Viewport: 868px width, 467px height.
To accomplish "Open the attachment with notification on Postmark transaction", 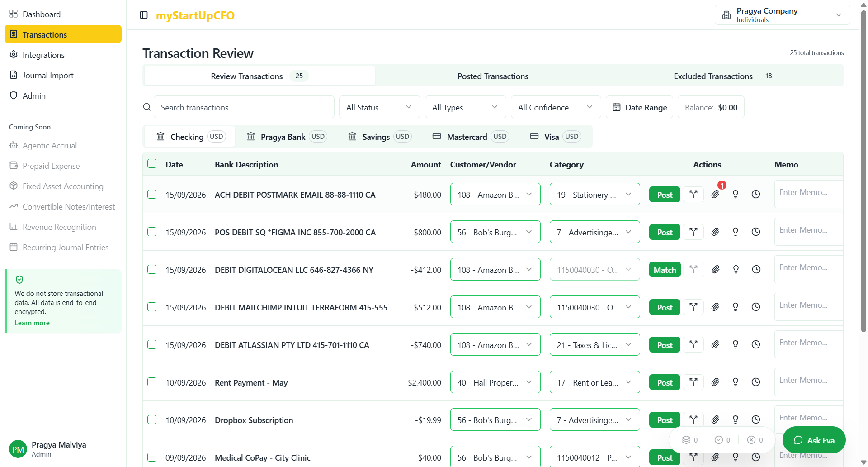I will (x=716, y=194).
